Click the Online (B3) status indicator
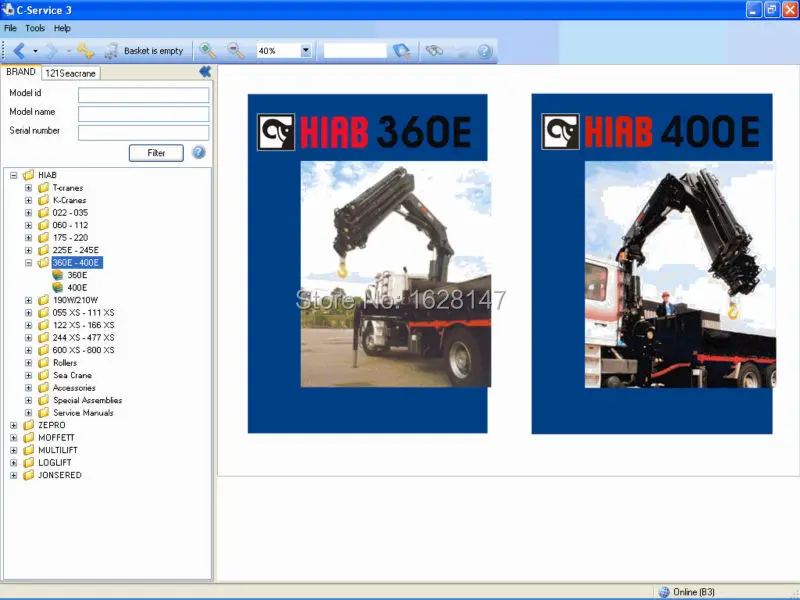Image resolution: width=800 pixels, height=600 pixels. pyautogui.click(x=687, y=592)
